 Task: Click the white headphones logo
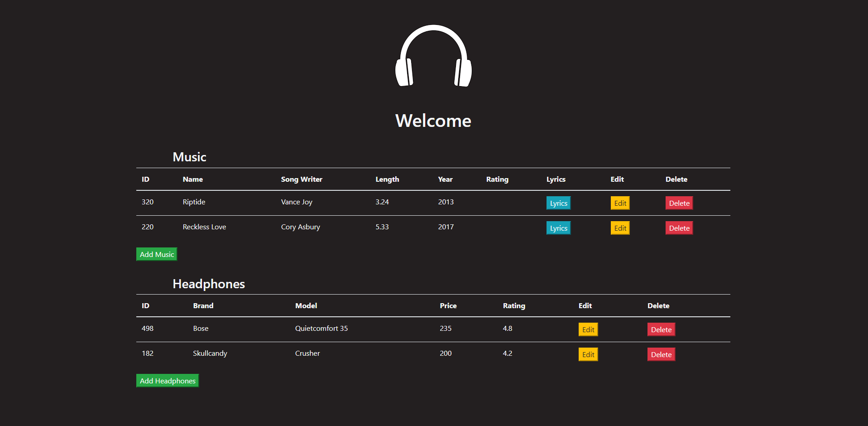(x=433, y=56)
